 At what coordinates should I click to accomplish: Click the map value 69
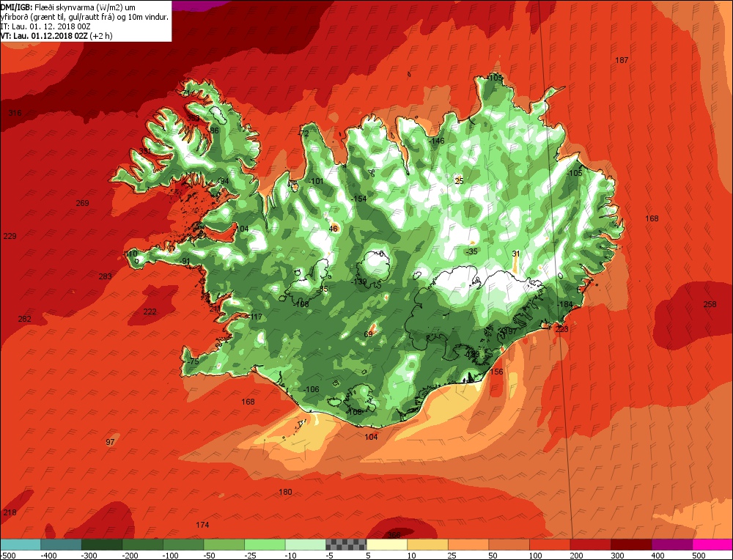point(369,334)
